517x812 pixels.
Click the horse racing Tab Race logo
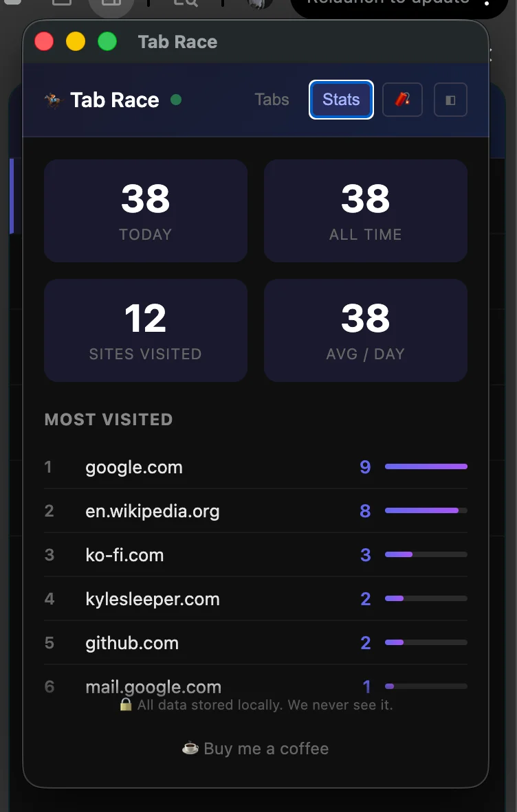[53, 100]
